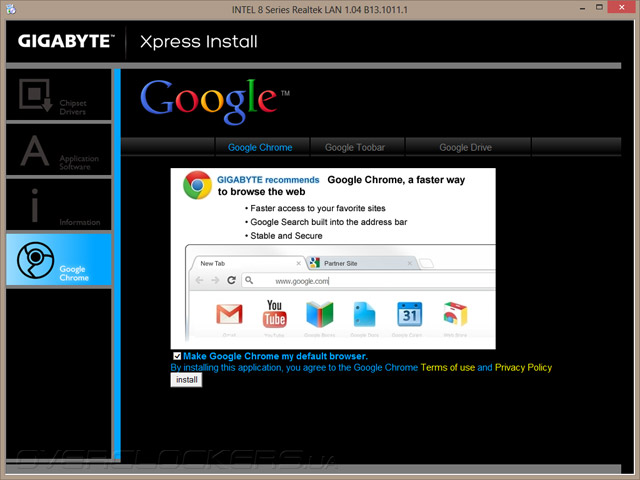Click the Xpress Install title text
The width and height of the screenshot is (640, 480).
pos(199,42)
